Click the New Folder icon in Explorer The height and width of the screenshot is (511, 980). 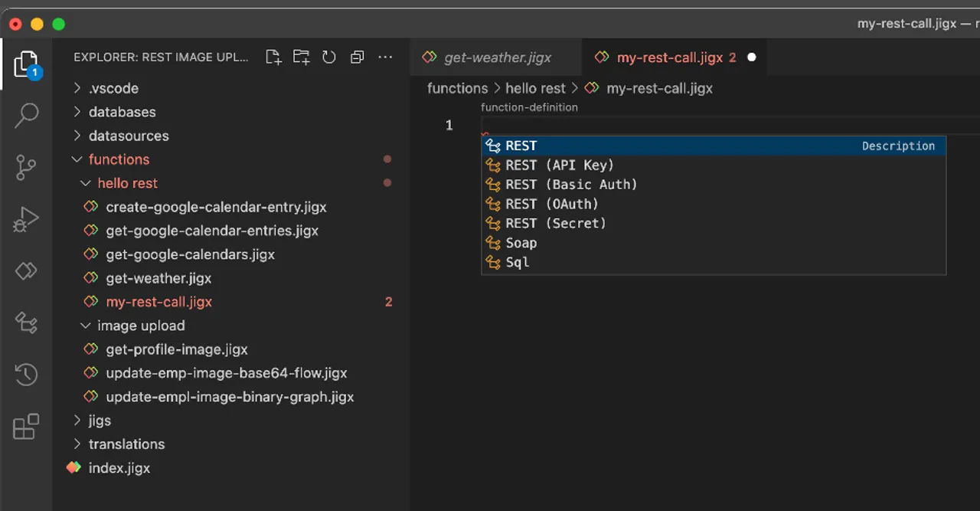click(x=301, y=57)
